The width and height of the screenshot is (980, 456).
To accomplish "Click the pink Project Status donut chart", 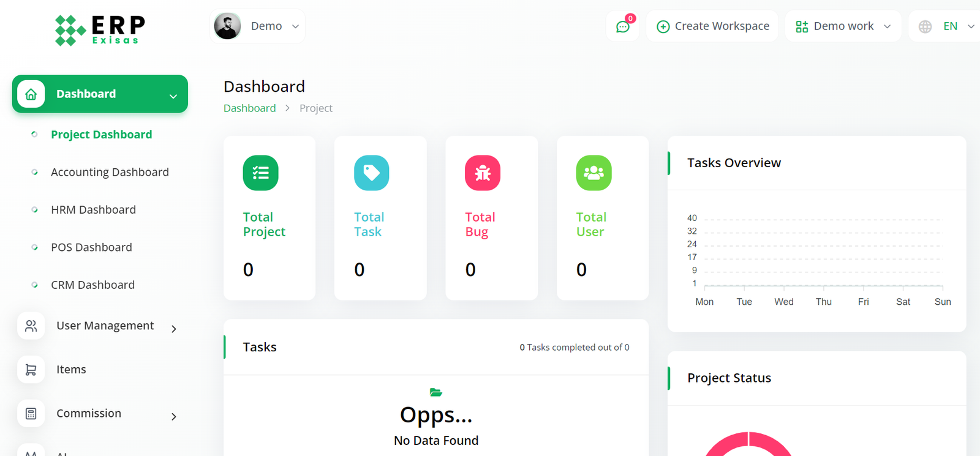I will point(748,443).
